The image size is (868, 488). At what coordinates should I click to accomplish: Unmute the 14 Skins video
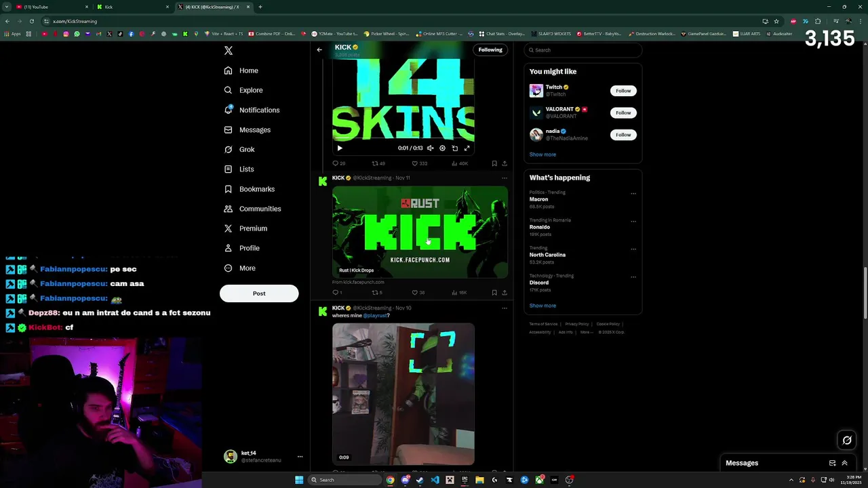pos(430,148)
